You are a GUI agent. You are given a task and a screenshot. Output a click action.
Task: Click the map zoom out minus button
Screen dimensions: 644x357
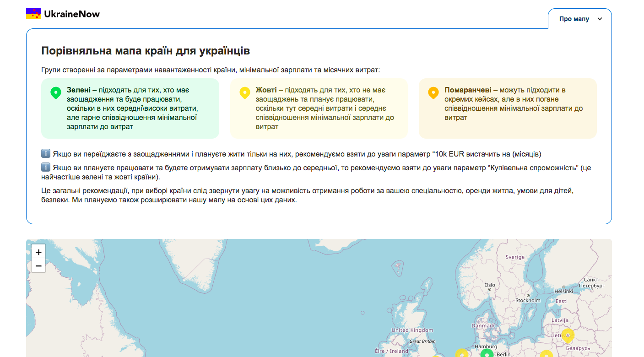click(38, 265)
